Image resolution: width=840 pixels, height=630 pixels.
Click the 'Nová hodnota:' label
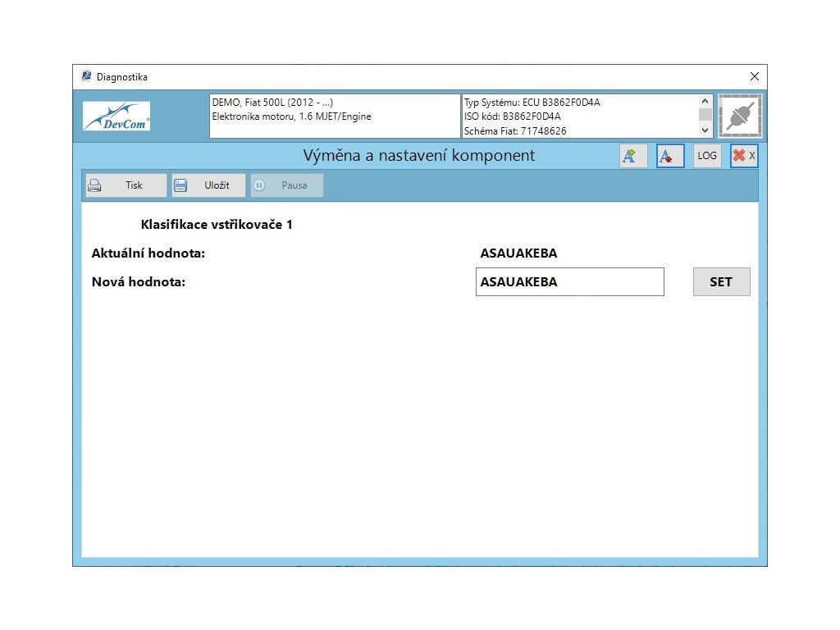coord(139,282)
